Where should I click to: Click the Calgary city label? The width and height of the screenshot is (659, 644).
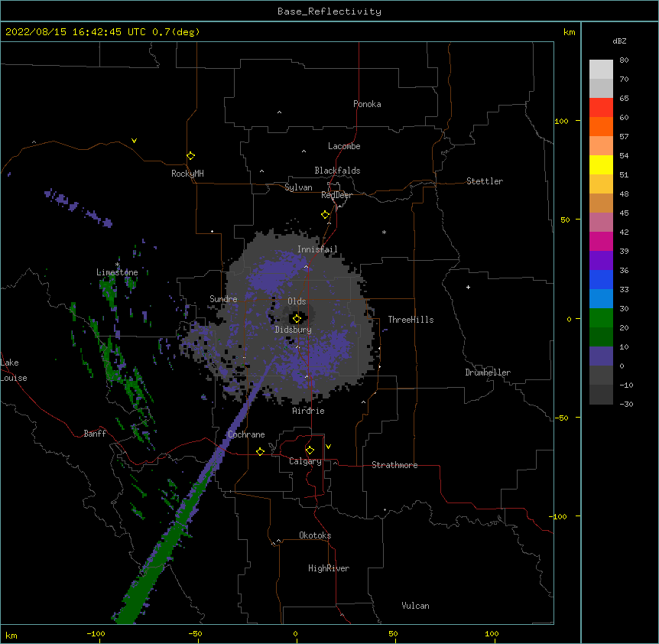305,461
